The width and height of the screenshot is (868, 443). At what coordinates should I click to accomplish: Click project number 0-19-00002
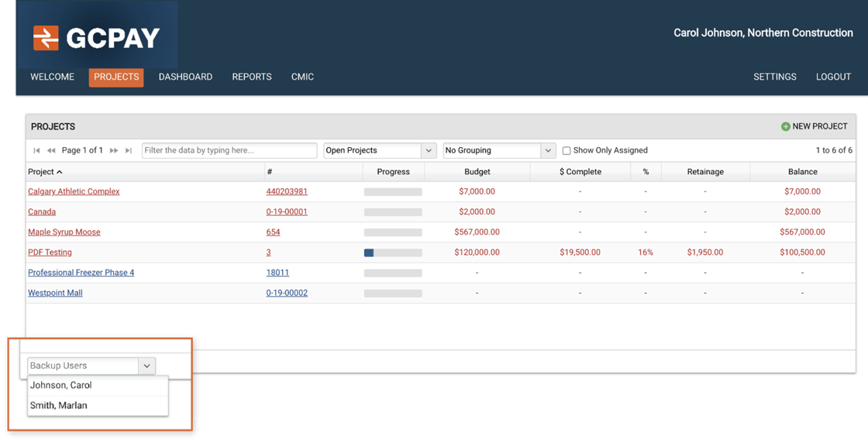pos(287,293)
